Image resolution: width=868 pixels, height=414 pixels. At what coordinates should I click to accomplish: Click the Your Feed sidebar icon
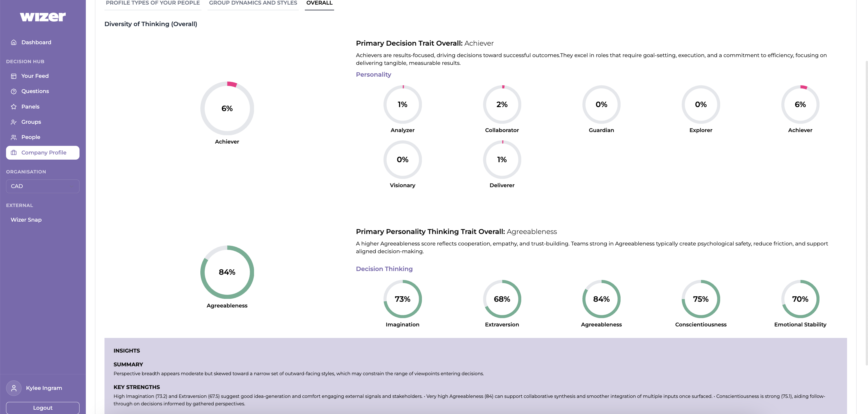tap(13, 76)
